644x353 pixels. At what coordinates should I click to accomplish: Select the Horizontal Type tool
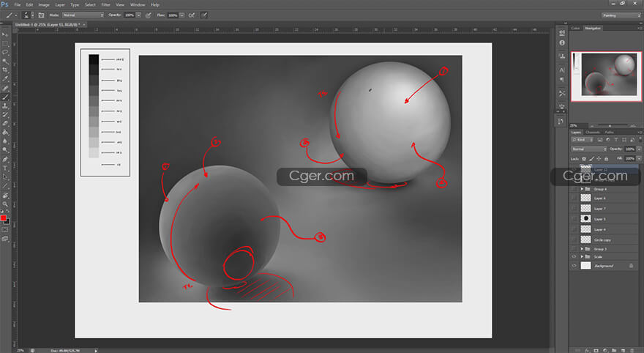5,168
